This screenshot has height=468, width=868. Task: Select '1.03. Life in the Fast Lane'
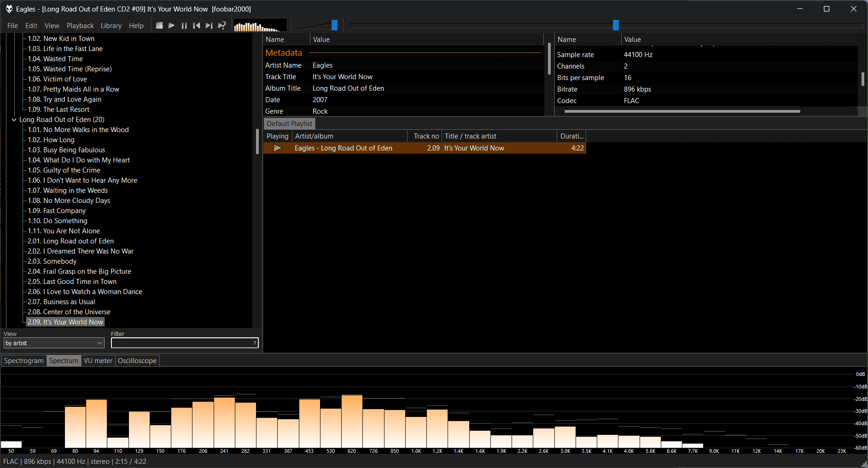(65, 49)
